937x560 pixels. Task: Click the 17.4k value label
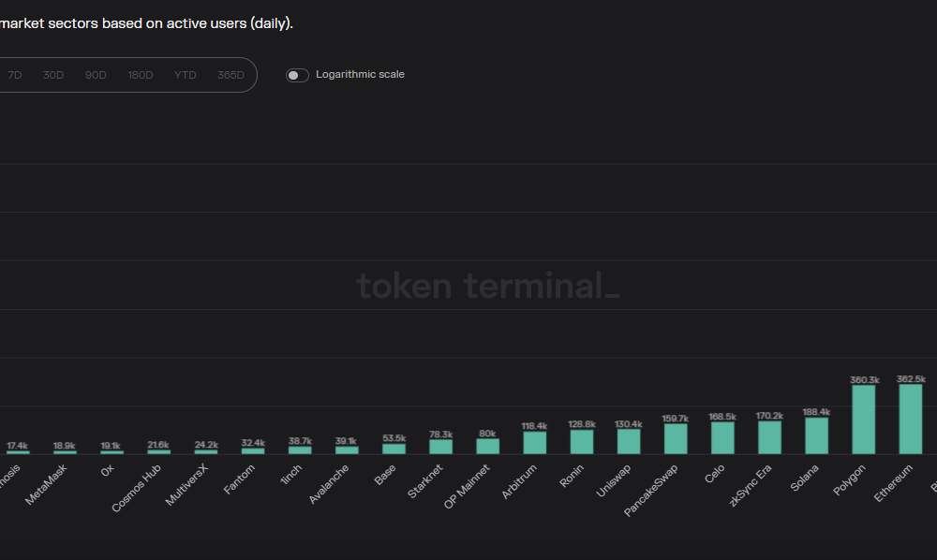click(17, 446)
